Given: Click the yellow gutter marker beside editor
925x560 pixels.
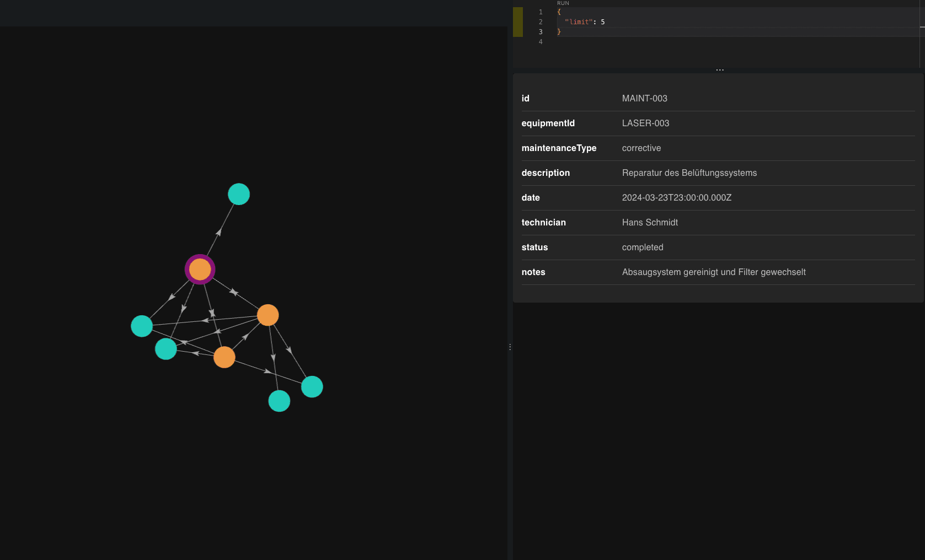Looking at the screenshot, I should point(517,22).
